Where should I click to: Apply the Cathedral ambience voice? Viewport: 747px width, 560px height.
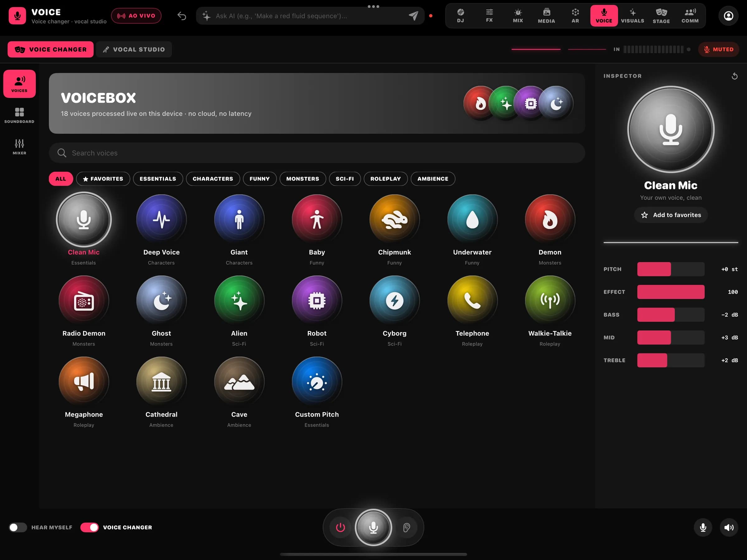point(162,381)
